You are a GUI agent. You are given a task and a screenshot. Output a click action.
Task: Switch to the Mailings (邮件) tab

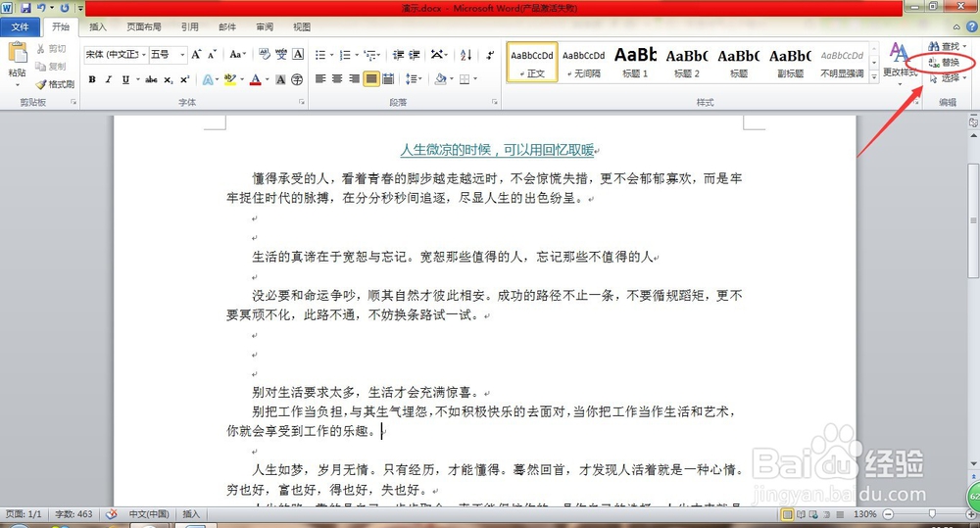pyautogui.click(x=227, y=26)
